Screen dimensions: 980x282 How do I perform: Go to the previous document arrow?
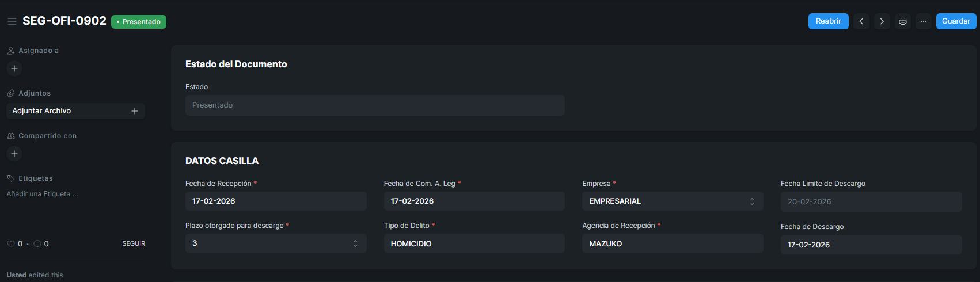click(861, 21)
